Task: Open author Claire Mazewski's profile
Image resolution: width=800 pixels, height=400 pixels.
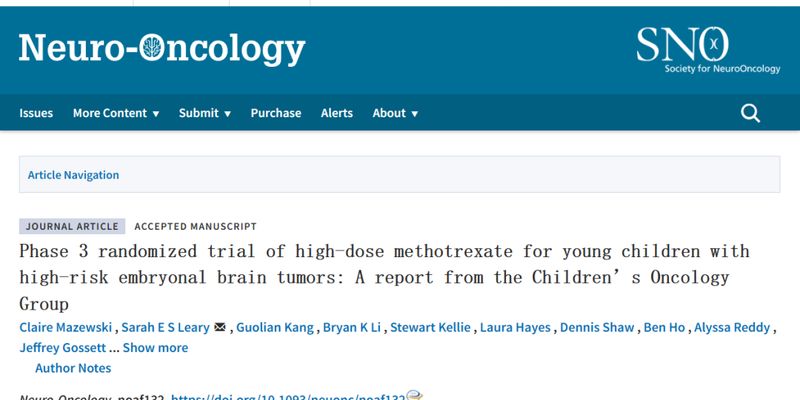Action: point(64,328)
